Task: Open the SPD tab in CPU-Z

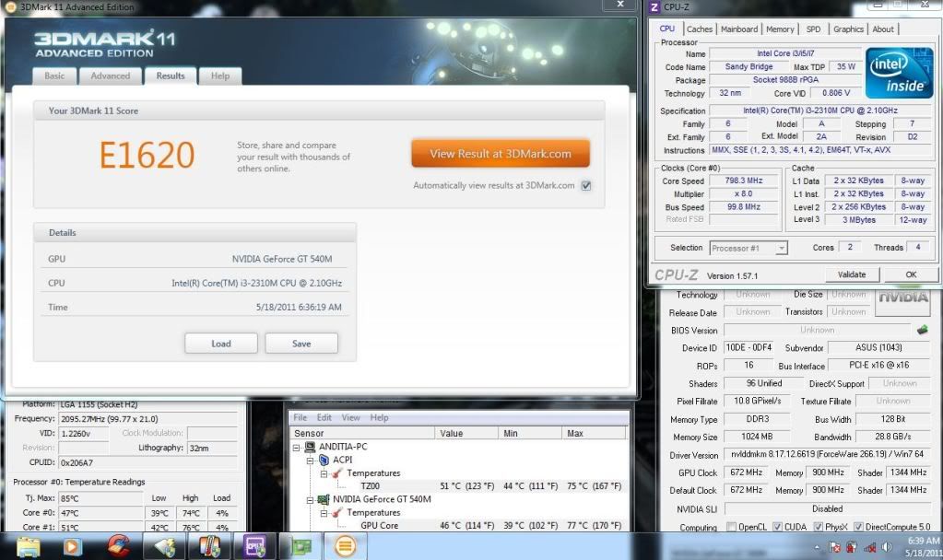Action: point(813,29)
